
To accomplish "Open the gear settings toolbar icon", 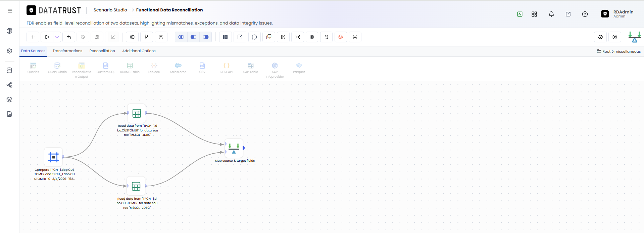I will click(312, 37).
